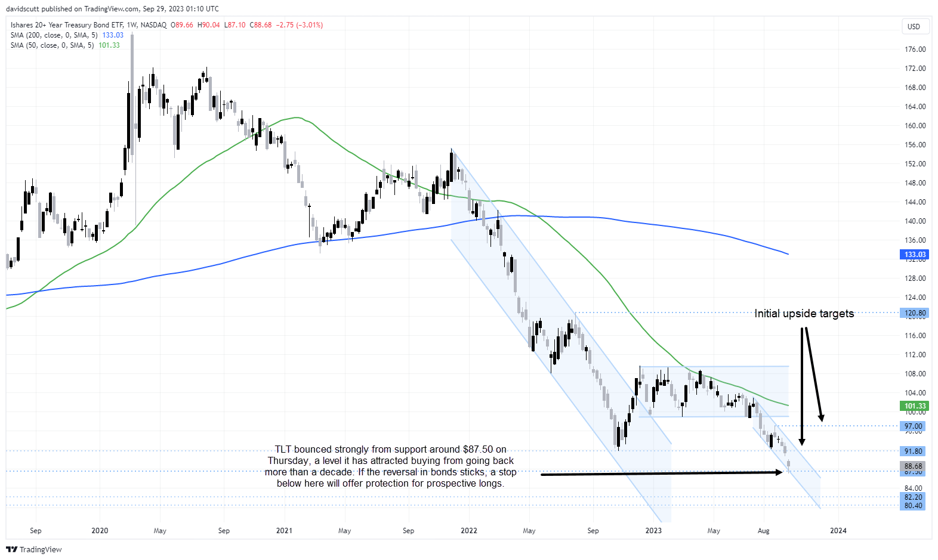Click the 133.03 blue price label
Viewport: 938px width, 560px height.
pos(914,255)
